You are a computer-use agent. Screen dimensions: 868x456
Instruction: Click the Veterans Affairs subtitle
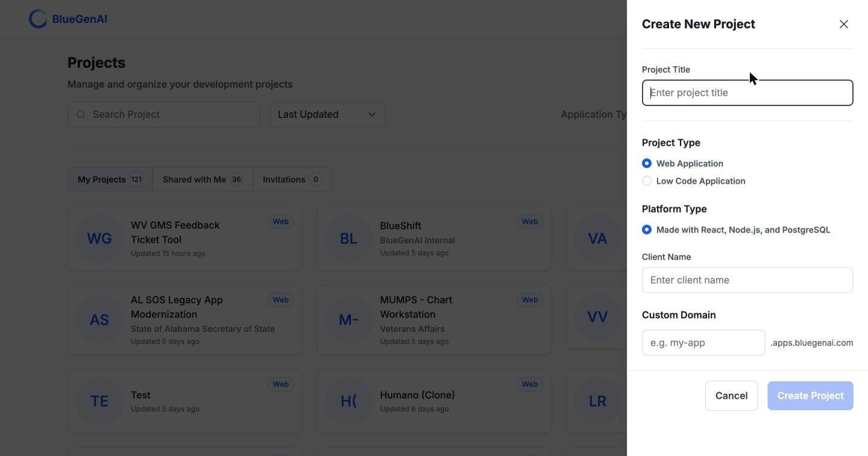point(412,329)
